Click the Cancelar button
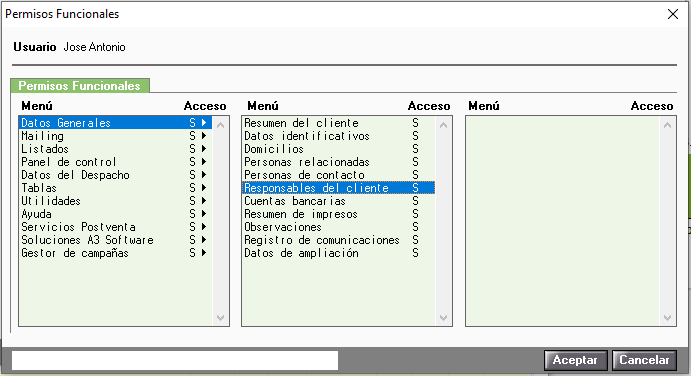This screenshot has width=691, height=376. [644, 360]
